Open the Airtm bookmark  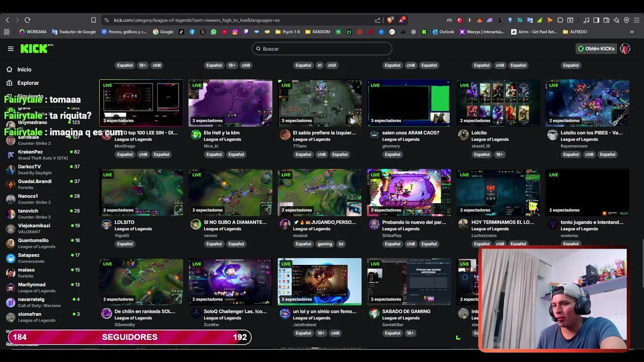[x=534, y=32]
